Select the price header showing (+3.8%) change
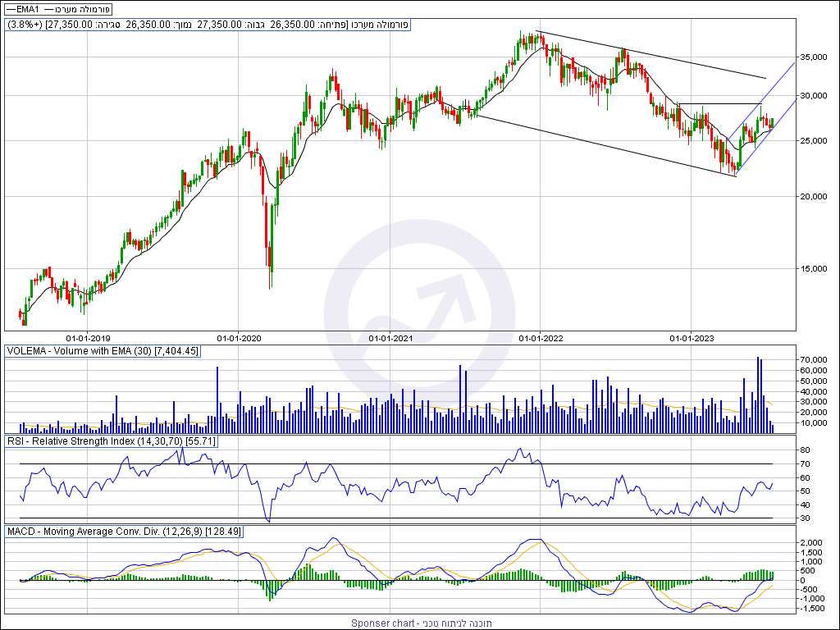Image resolution: width=840 pixels, height=630 pixels. pos(208,25)
